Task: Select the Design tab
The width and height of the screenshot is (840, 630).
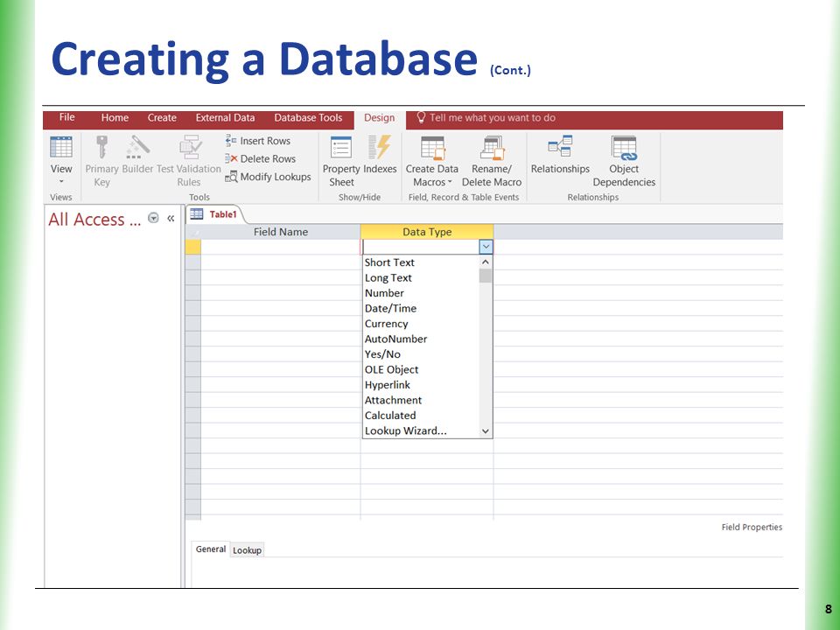Action: click(379, 118)
